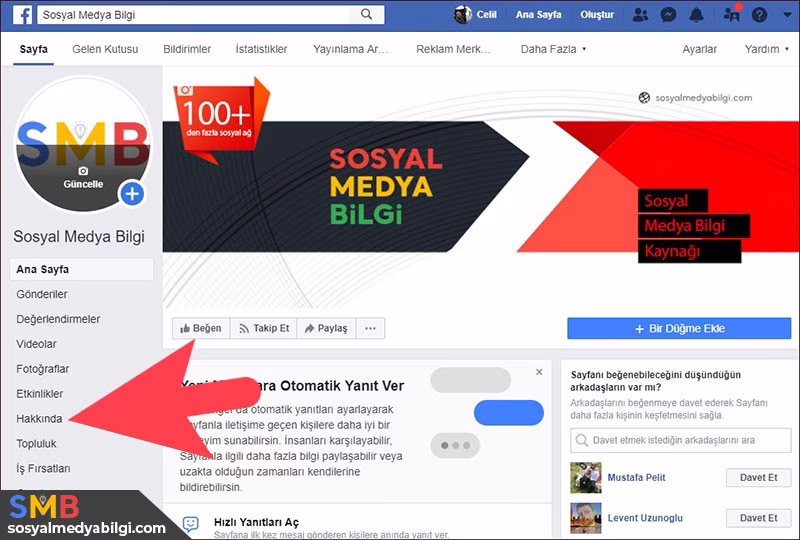Close the Otomatik Yanıt Ver card
This screenshot has height=540, width=800.
coord(539,372)
